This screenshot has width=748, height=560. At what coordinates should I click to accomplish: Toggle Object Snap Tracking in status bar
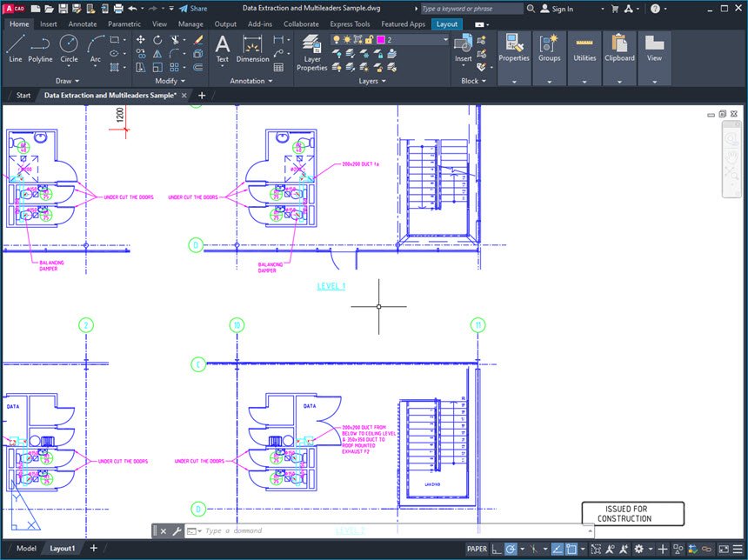click(558, 549)
